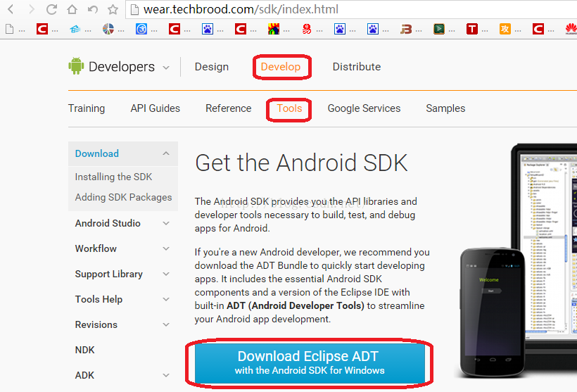
Task: Click the wear.techbrood.com address bar
Action: [351, 9]
